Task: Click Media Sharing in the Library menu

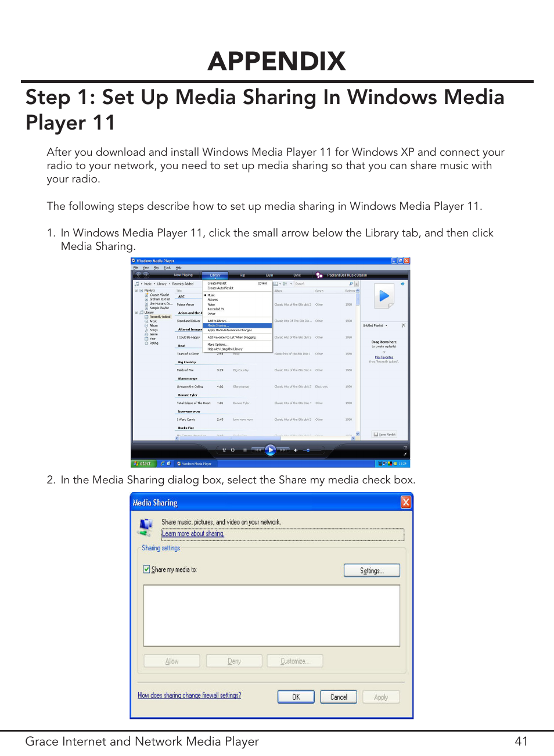Action: (x=238, y=325)
